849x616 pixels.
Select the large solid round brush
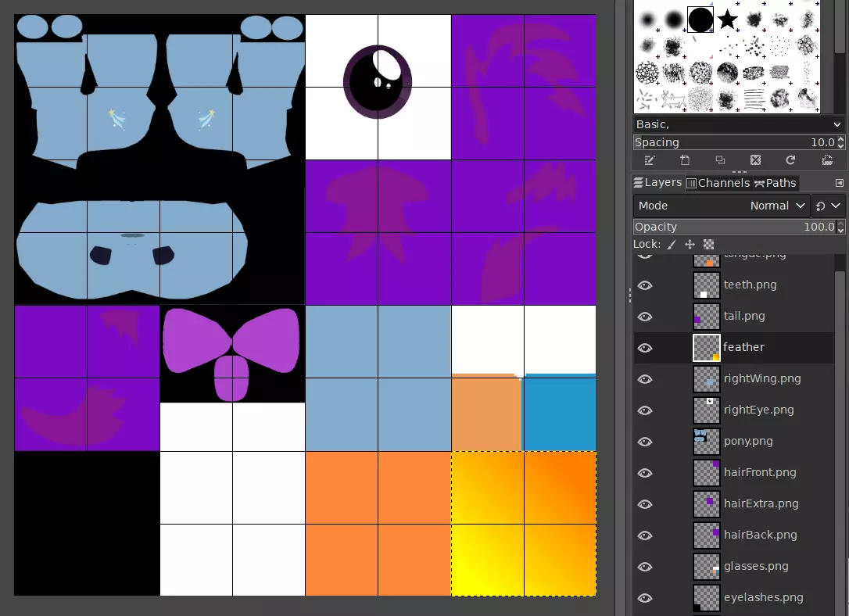(700, 20)
